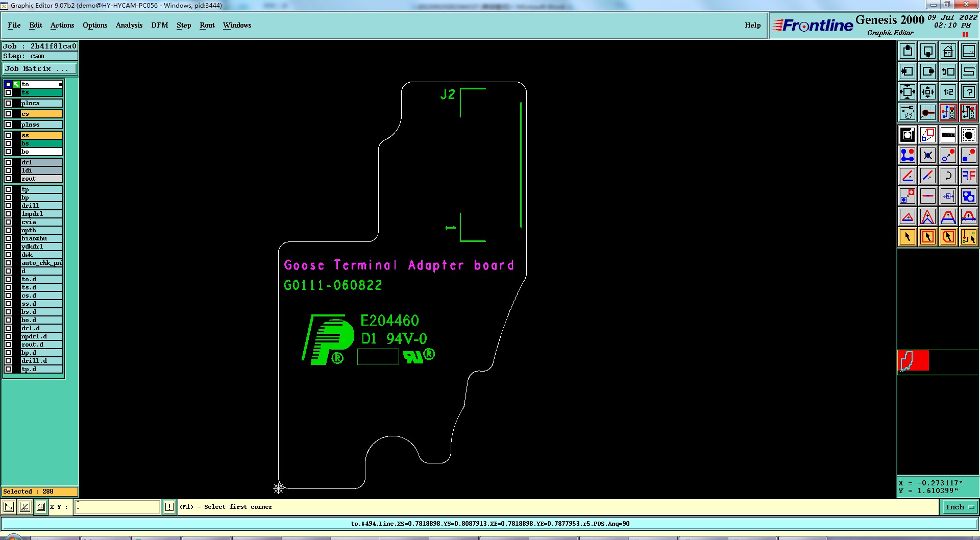The height and width of the screenshot is (540, 980).
Task: Click the ruler measure tool icon
Action: pyautogui.click(x=948, y=135)
